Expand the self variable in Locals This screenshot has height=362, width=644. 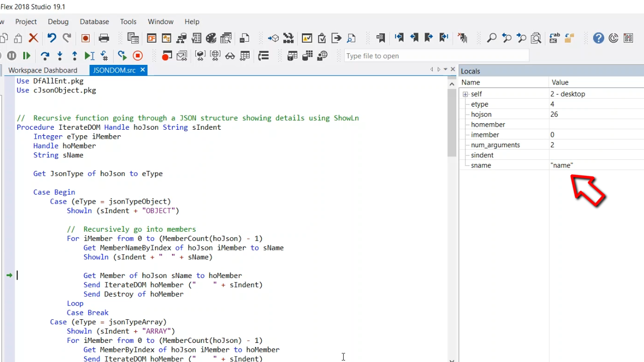[x=465, y=94]
